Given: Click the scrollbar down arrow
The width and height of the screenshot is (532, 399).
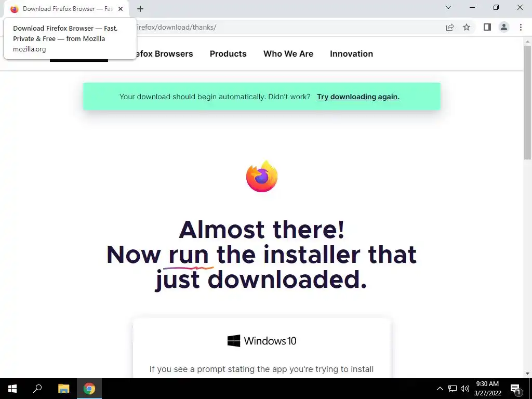Looking at the screenshot, I should coord(527,374).
